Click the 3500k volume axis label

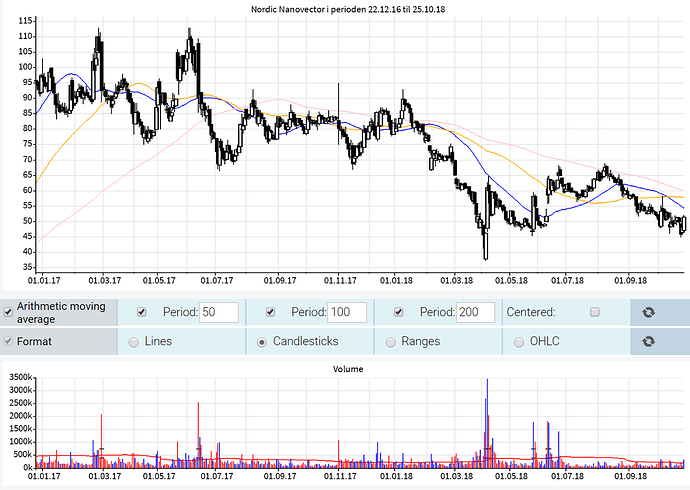coord(20,377)
